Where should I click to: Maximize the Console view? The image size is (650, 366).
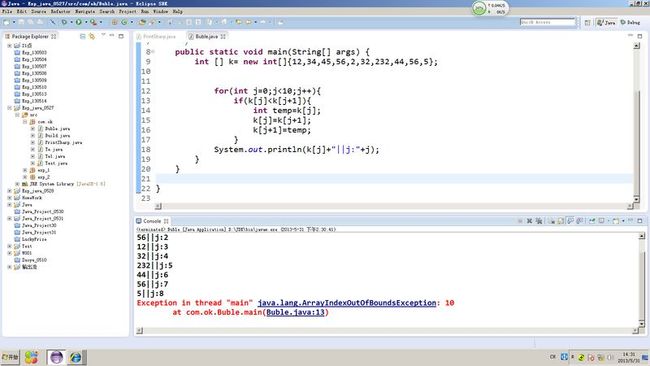point(640,221)
